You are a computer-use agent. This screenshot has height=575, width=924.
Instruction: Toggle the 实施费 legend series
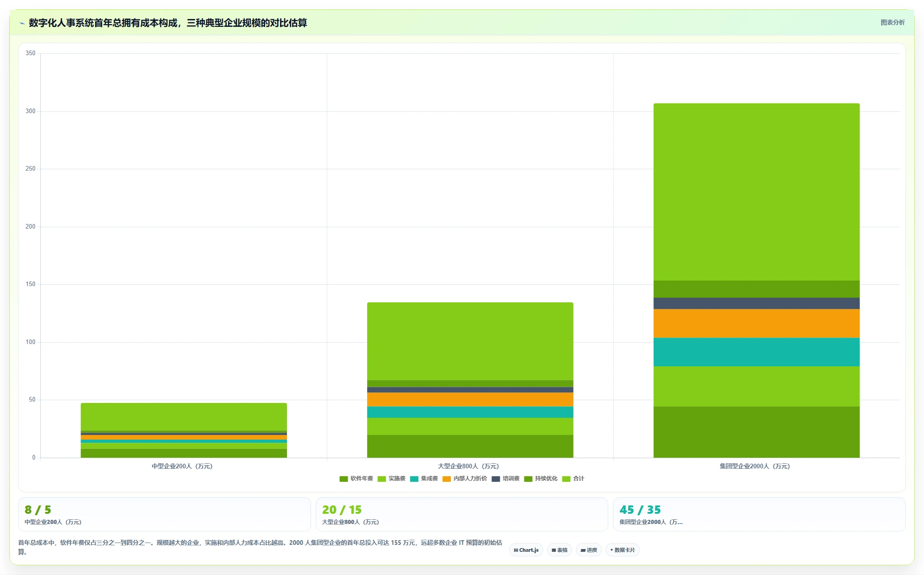coord(391,479)
